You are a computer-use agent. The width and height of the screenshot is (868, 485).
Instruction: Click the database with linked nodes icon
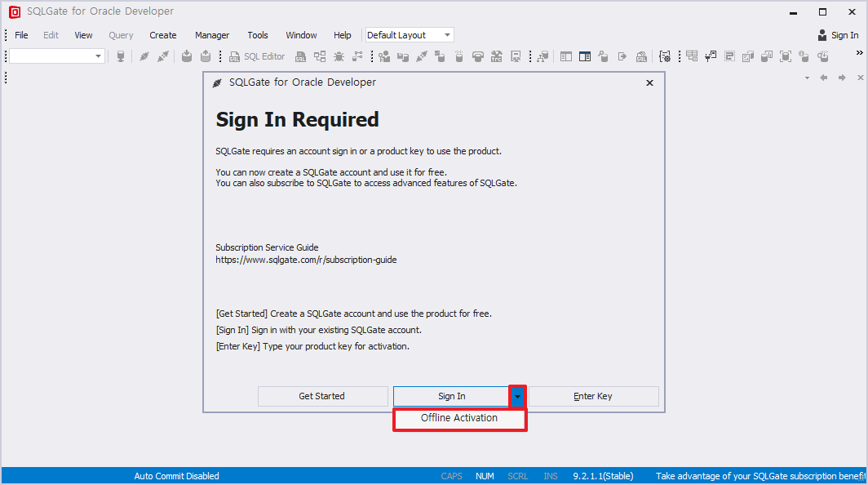click(357, 56)
